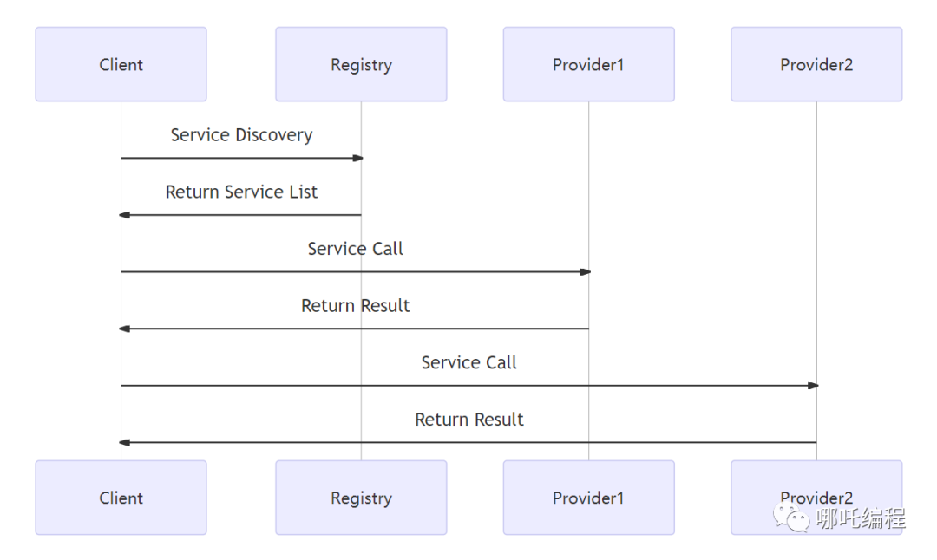Click the arrowhead of Return Service List
The image size is (937, 560).
pyautogui.click(x=124, y=215)
